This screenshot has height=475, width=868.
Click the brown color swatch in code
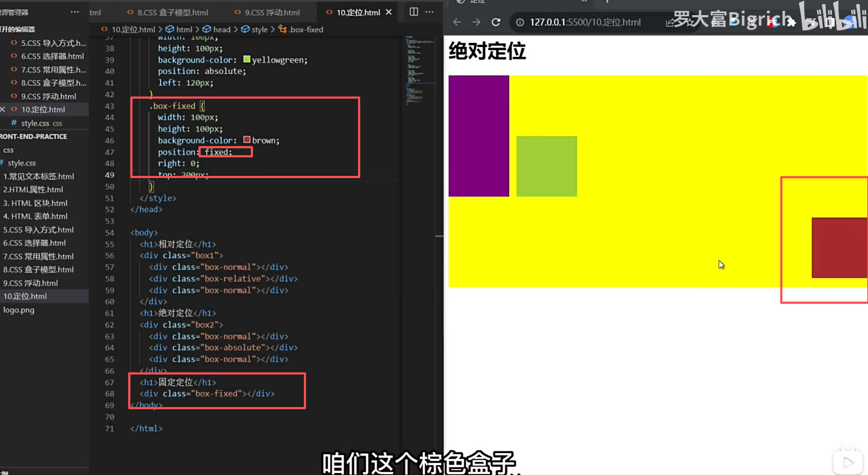pyautogui.click(x=247, y=140)
